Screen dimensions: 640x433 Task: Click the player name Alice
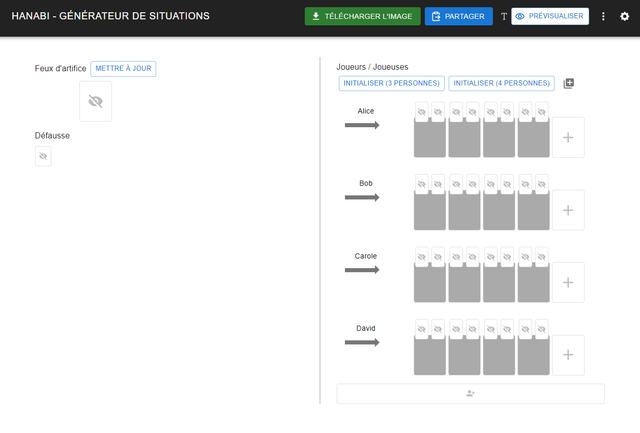coord(366,111)
